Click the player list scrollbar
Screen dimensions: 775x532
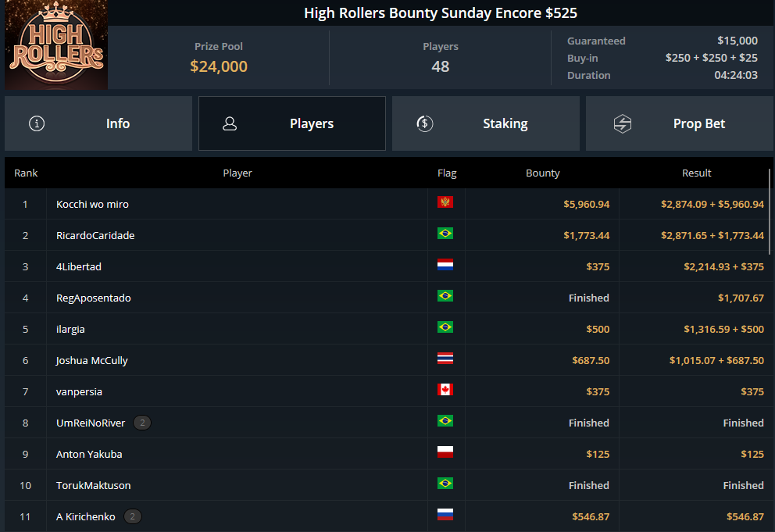point(770,212)
